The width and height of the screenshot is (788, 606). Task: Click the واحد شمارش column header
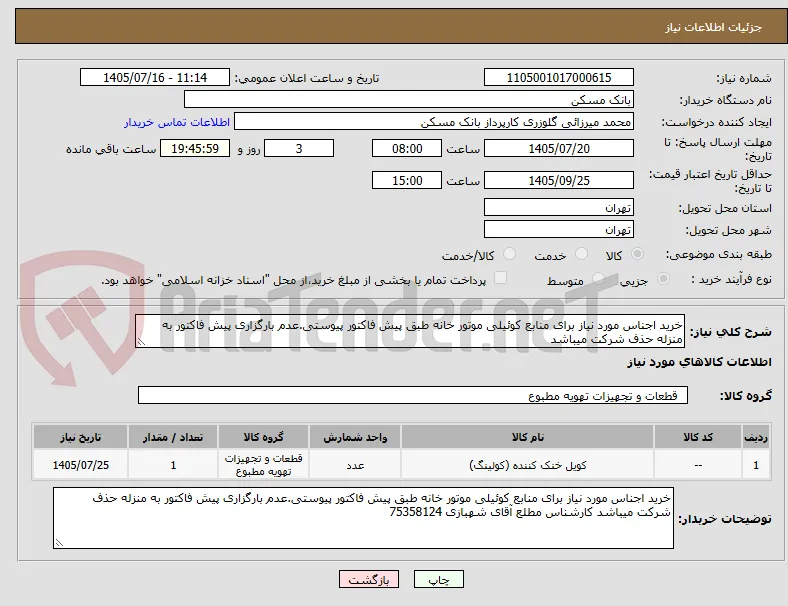pyautogui.click(x=355, y=437)
